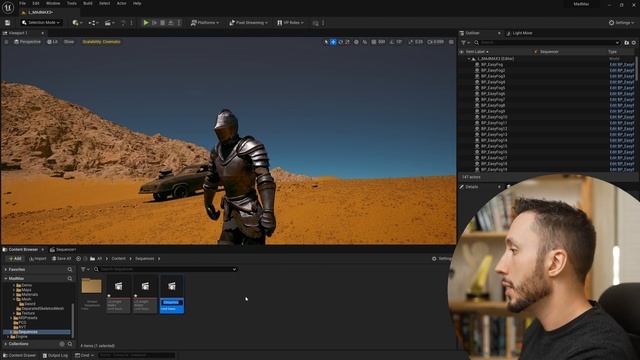Select BP_EasyFog2 in the Outliner
640x360 pixels.
[493, 70]
